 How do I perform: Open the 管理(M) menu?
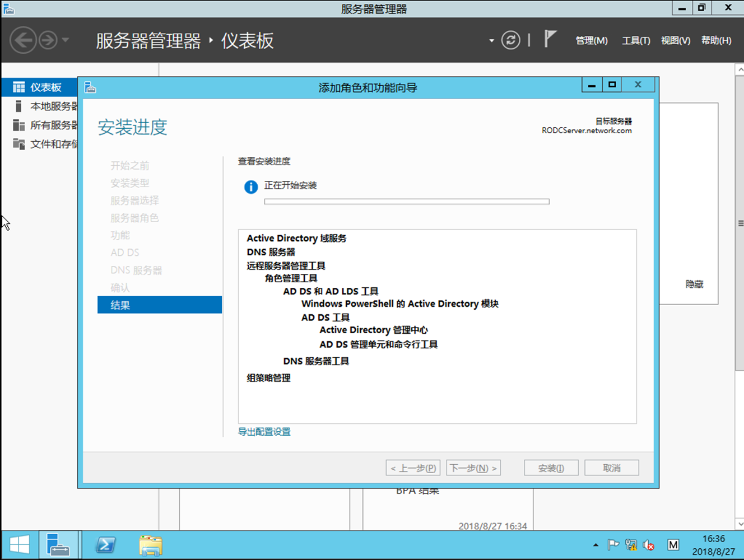coord(592,40)
